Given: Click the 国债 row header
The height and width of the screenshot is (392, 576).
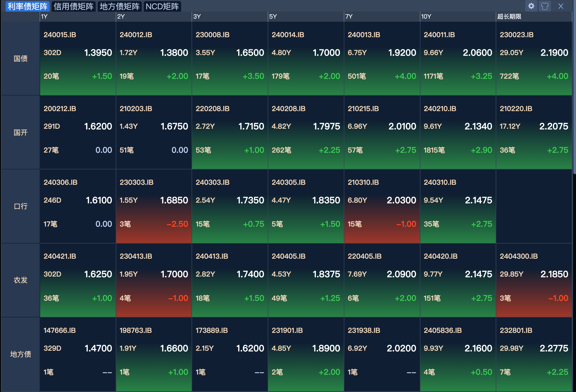Looking at the screenshot, I should [x=21, y=58].
